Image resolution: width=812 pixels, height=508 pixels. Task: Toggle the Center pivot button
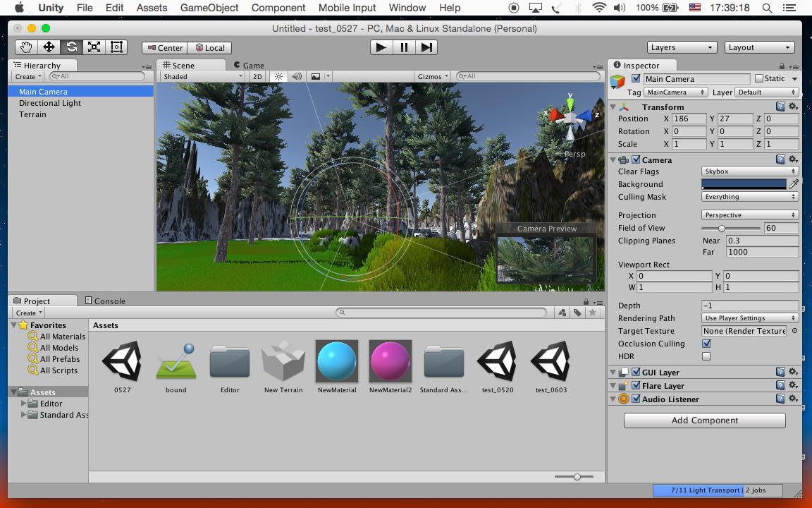click(x=164, y=48)
